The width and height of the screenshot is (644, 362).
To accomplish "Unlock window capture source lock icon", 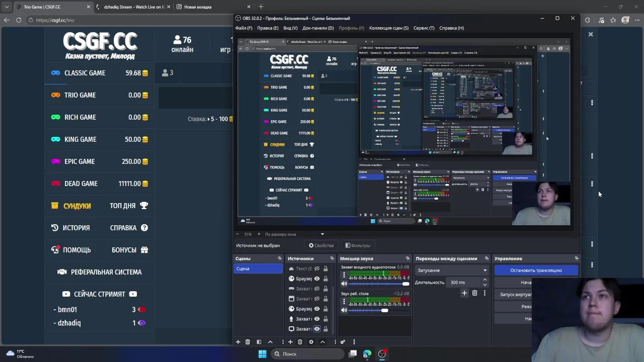I will [326, 299].
